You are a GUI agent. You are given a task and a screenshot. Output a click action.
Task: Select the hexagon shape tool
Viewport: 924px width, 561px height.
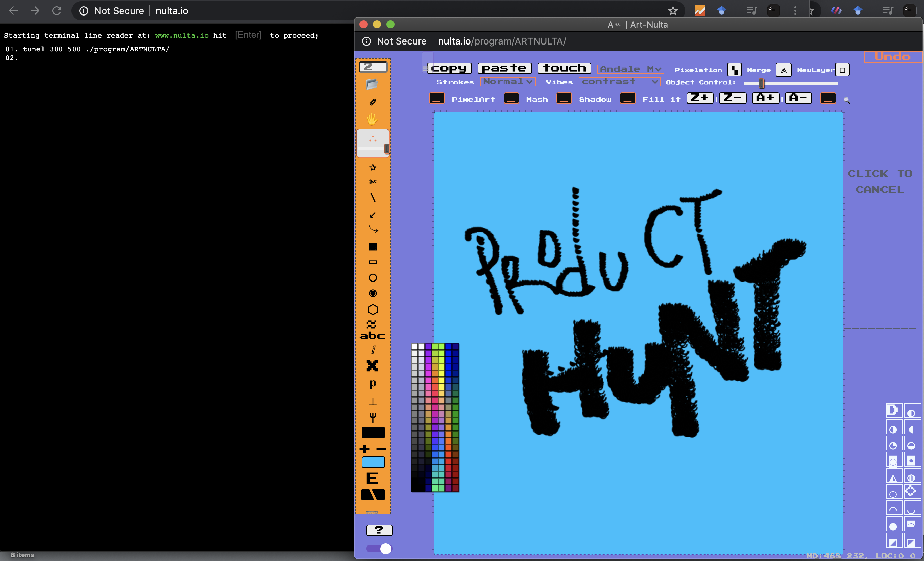[372, 309]
